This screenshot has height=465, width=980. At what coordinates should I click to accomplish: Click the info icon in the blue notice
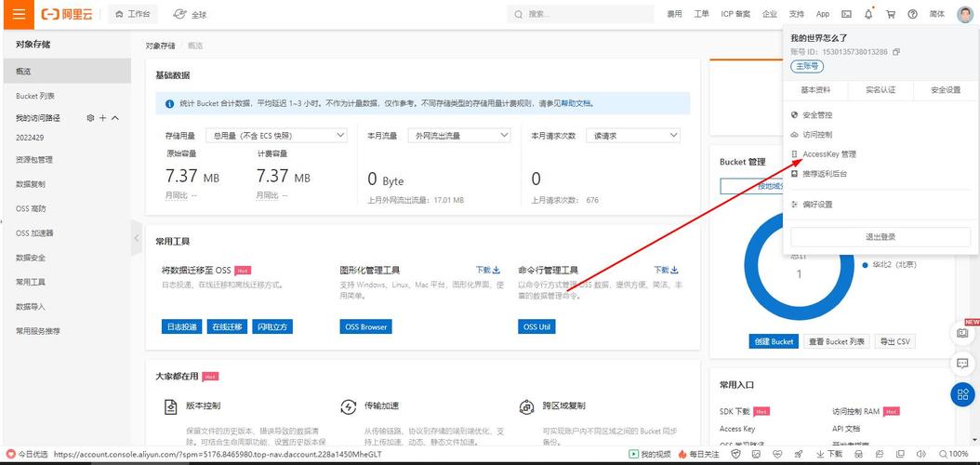pos(169,104)
